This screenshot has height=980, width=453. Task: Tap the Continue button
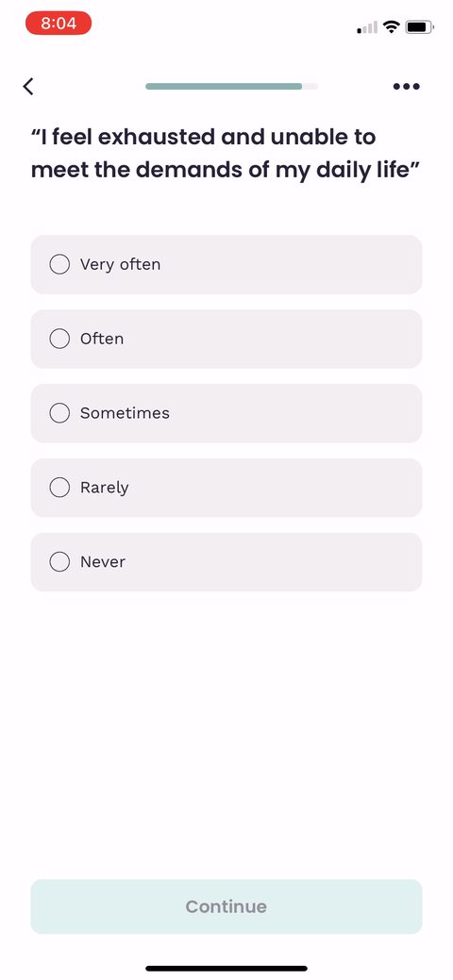coord(226,906)
